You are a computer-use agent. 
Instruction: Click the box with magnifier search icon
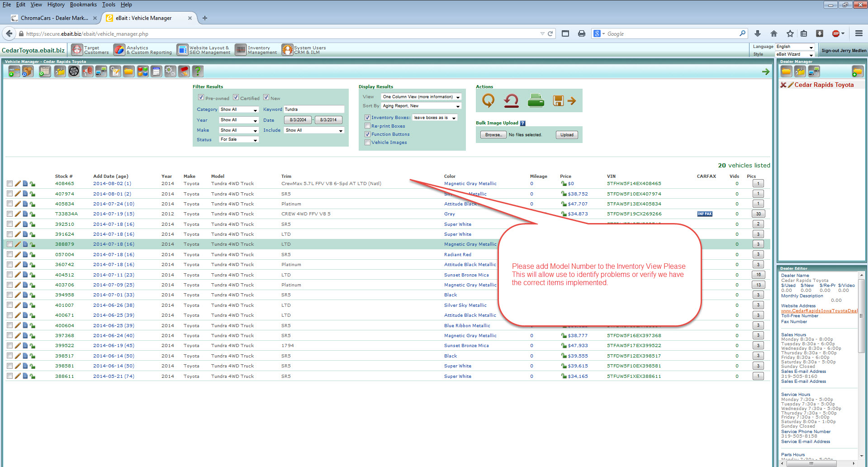click(28, 71)
